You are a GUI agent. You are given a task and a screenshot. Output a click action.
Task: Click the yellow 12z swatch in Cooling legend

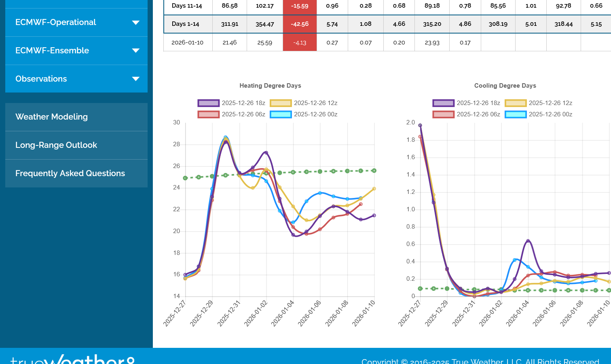point(516,103)
